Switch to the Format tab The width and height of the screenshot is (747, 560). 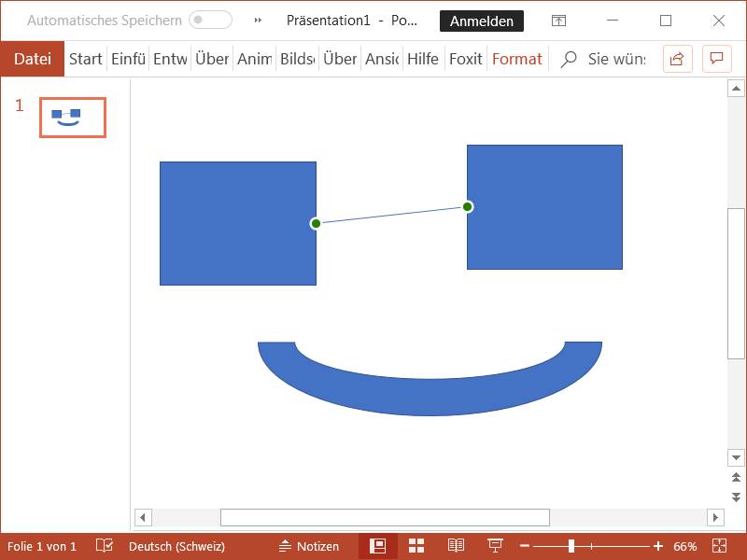[516, 59]
